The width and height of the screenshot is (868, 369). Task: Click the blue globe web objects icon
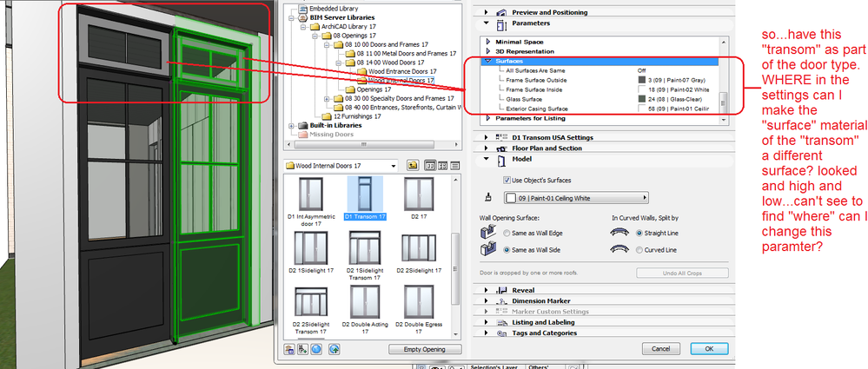(316, 349)
